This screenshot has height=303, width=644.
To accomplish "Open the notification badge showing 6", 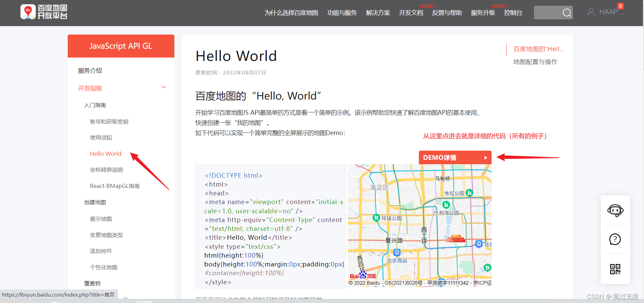I will 620,6.
